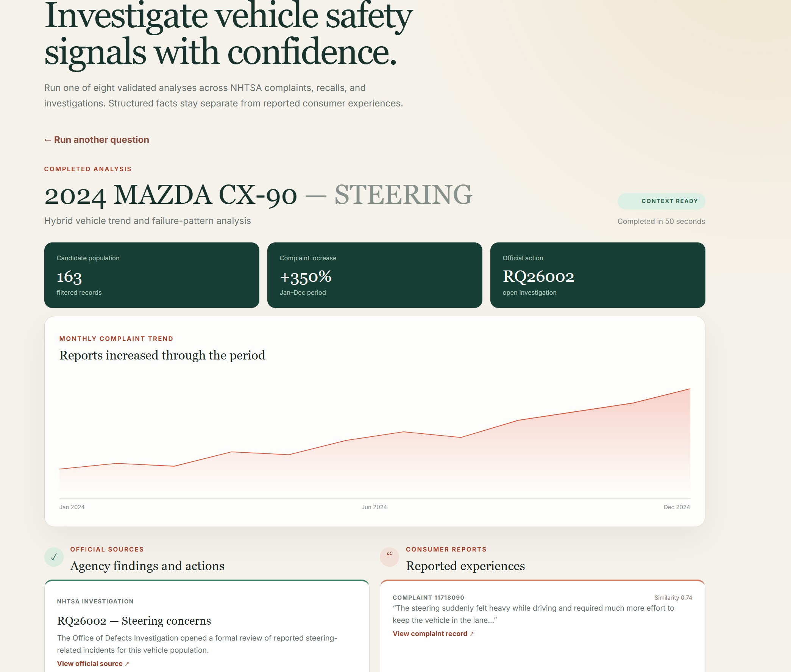Click the filtered records caption
This screenshot has height=672, width=791.
pyautogui.click(x=79, y=292)
